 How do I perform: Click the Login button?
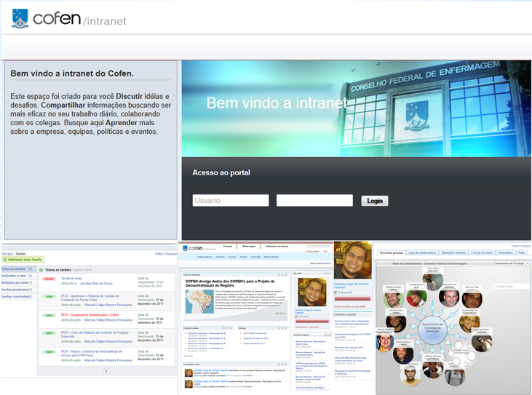point(375,201)
